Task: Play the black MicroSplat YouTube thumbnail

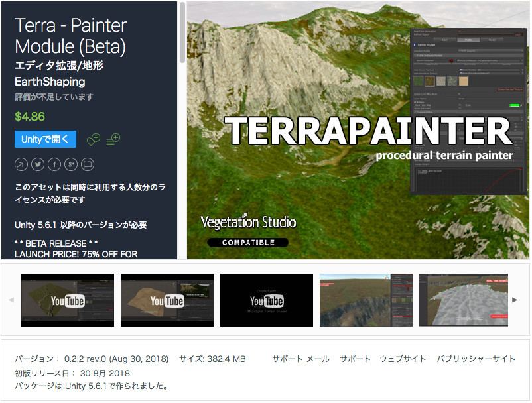Action: coord(267,300)
